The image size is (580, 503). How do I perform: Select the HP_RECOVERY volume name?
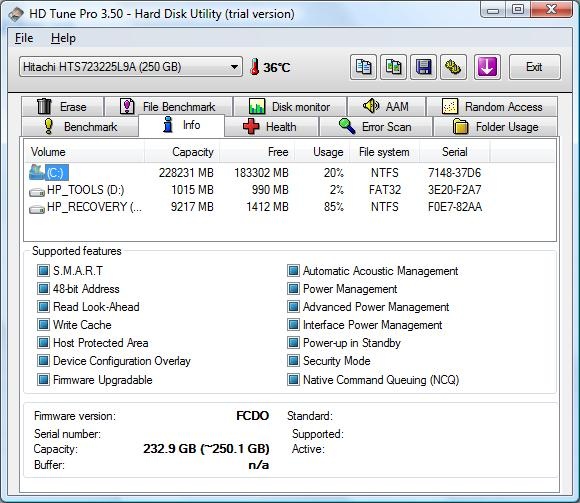click(94, 207)
